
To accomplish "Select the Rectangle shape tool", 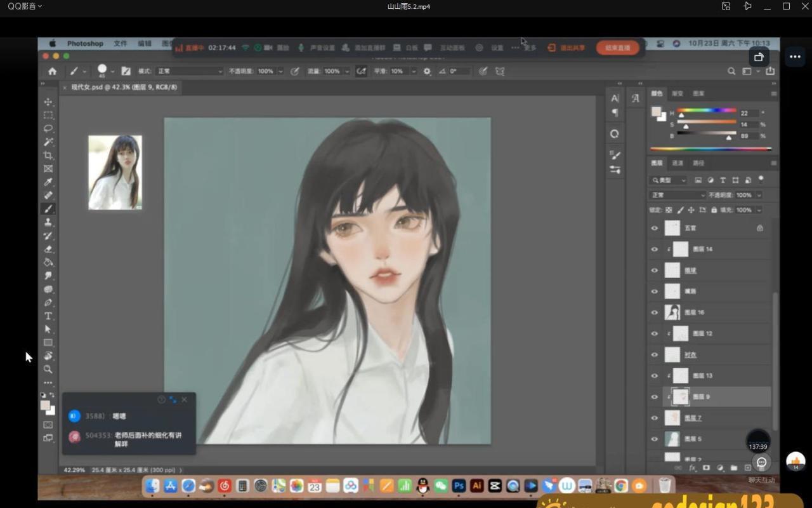I will pos(48,342).
